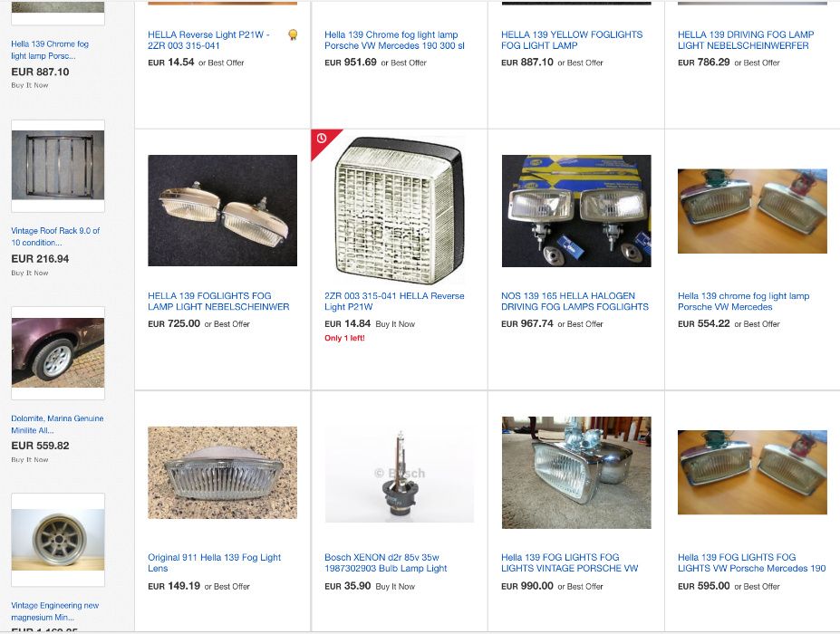Click the magnesium Minilite wheel thumbnail
This screenshot has width=840, height=634.
(x=58, y=540)
